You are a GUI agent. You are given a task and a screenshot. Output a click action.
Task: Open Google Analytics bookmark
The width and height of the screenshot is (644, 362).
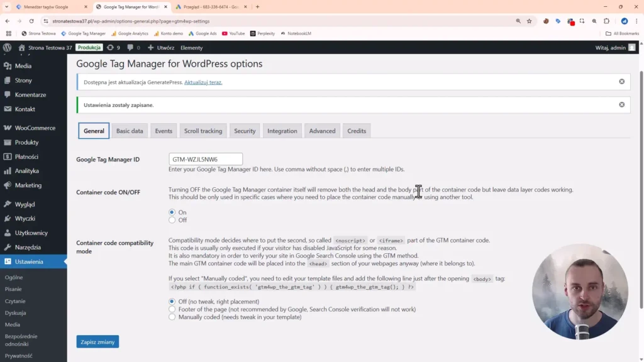pyautogui.click(x=130, y=33)
